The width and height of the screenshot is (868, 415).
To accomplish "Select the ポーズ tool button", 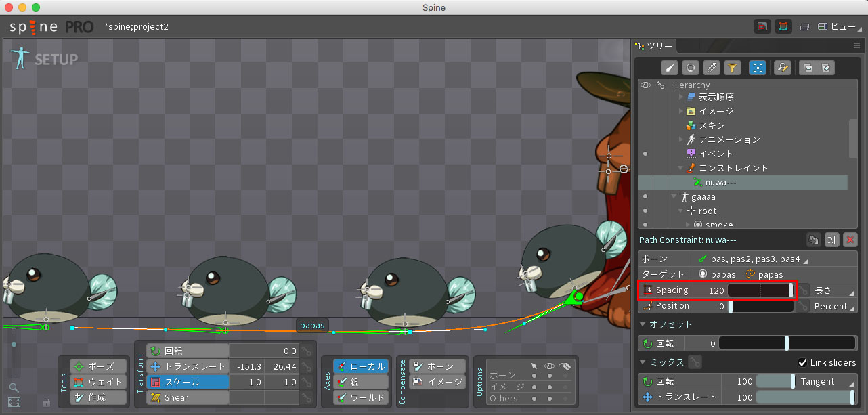I will pyautogui.click(x=98, y=366).
